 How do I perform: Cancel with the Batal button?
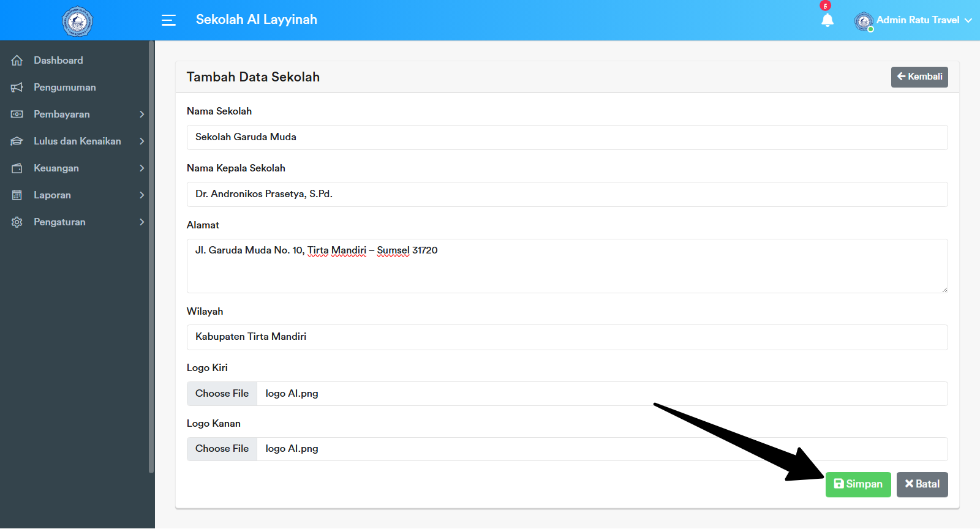pos(922,484)
